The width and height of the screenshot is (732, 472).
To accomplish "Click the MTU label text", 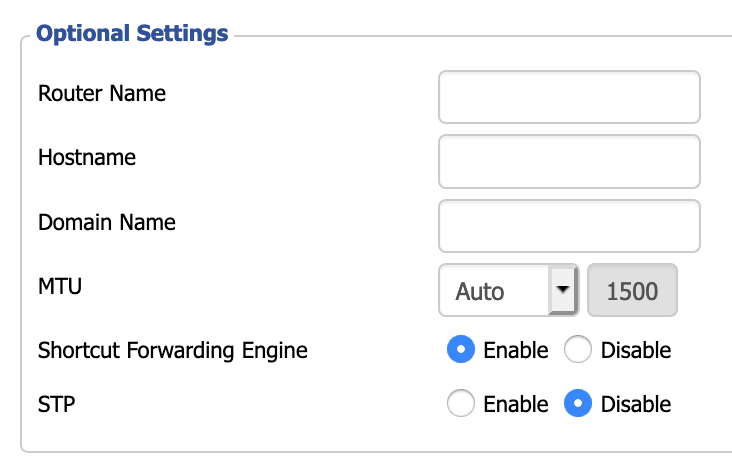I will pyautogui.click(x=60, y=286).
